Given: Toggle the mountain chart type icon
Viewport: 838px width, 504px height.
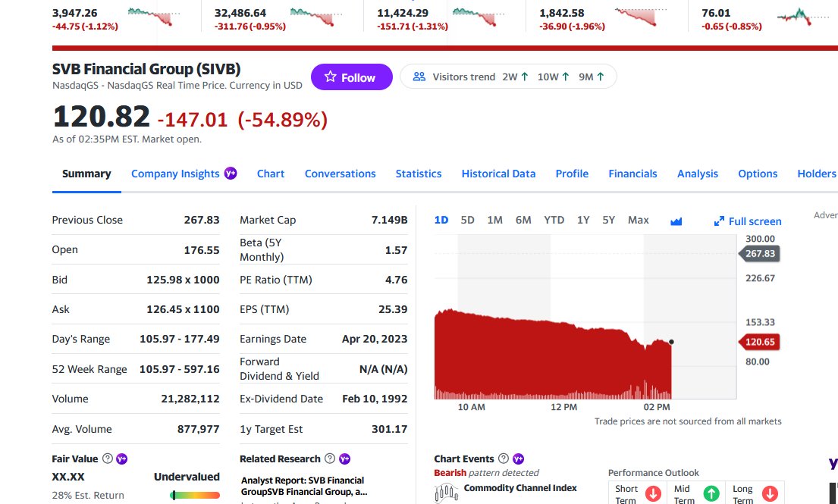Looking at the screenshot, I should coord(676,221).
